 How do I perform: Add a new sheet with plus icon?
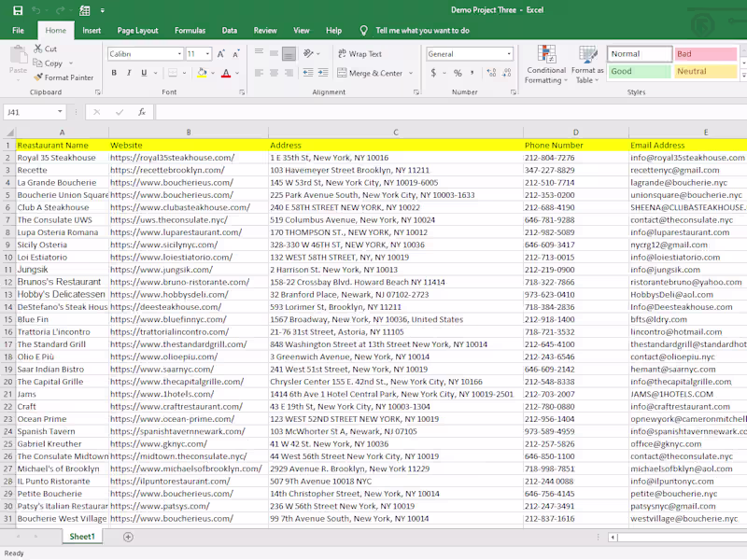[128, 537]
